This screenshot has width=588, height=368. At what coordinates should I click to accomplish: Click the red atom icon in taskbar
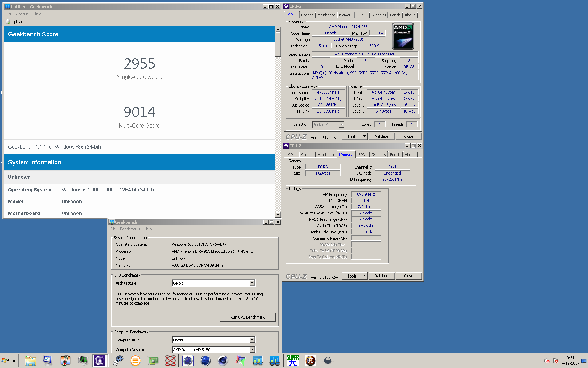[170, 361]
